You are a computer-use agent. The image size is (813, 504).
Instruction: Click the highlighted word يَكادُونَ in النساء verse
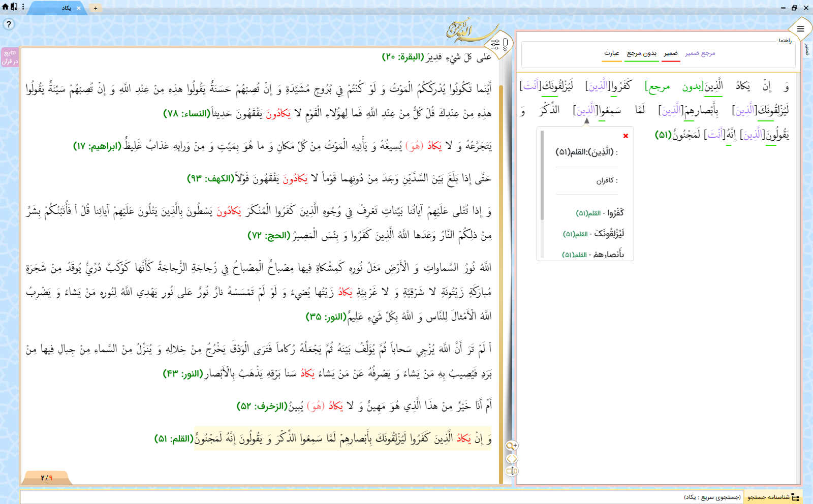278,114
